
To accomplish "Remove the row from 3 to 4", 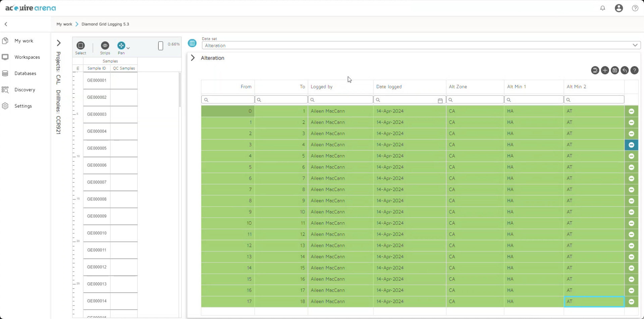I will coord(631,145).
